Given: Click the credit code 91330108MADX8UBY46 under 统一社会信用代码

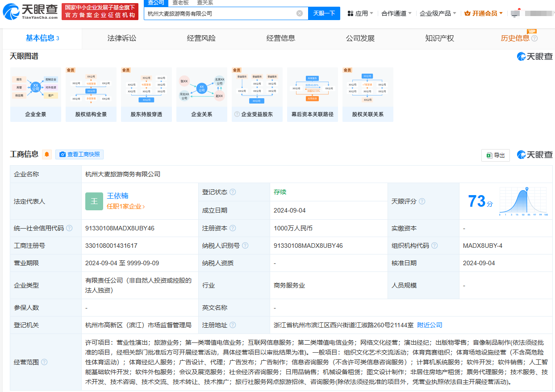Looking at the screenshot, I should coord(120,228).
